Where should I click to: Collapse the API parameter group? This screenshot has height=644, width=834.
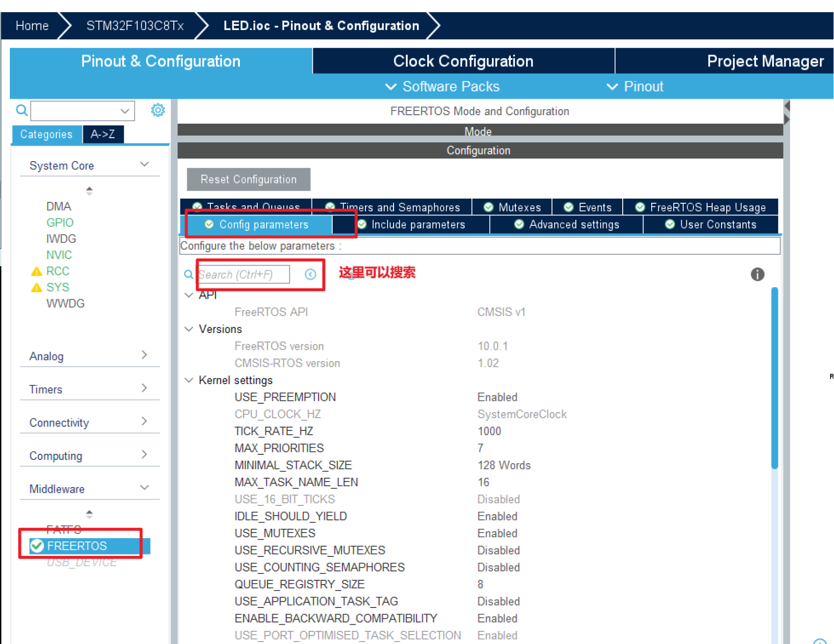coord(189,295)
